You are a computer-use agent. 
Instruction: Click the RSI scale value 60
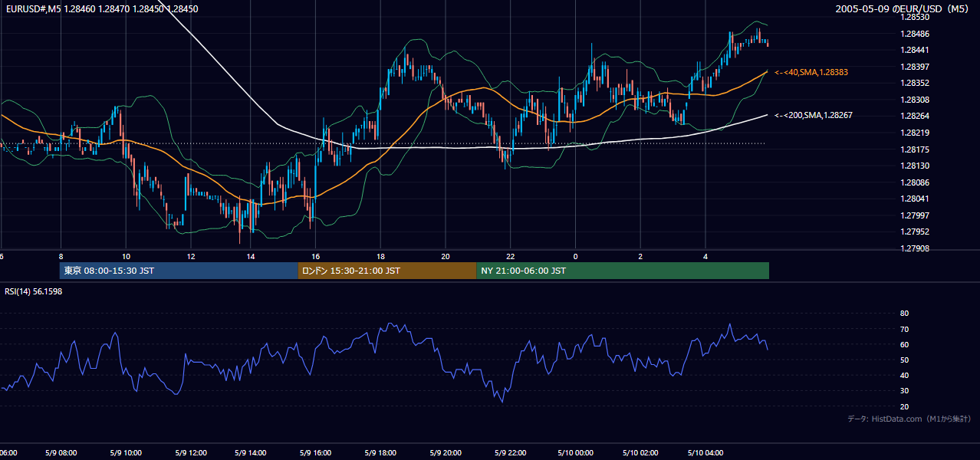pos(904,345)
